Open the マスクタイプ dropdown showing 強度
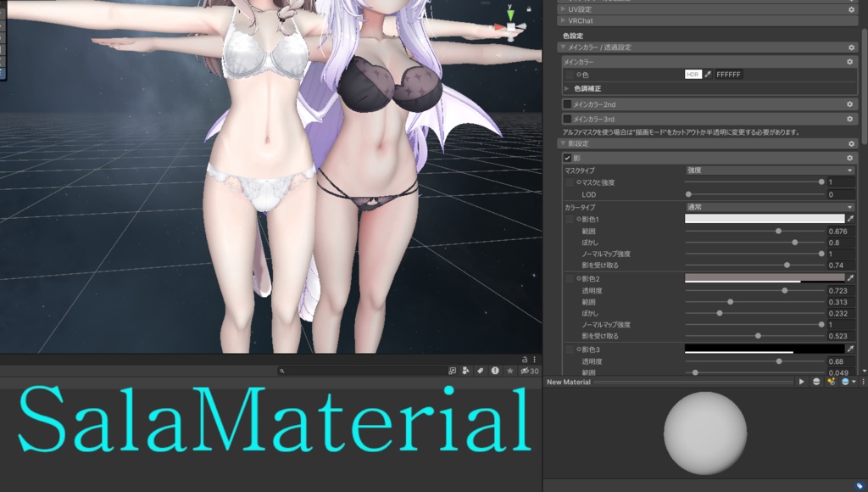 770,171
